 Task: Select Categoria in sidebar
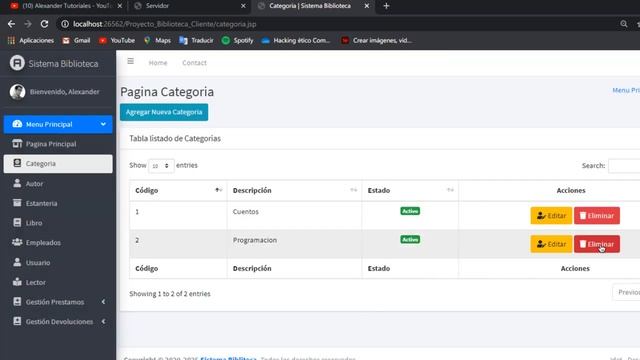[x=58, y=164]
